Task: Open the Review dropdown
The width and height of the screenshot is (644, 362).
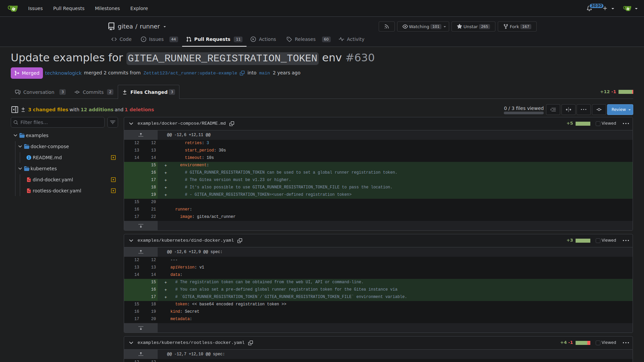Action: 620,110
